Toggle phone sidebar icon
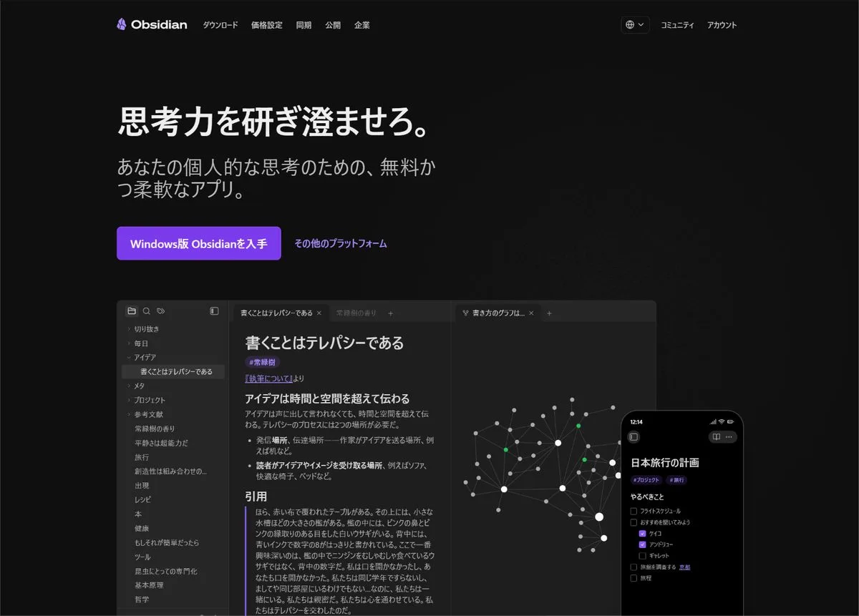This screenshot has width=859, height=616. 634,436
